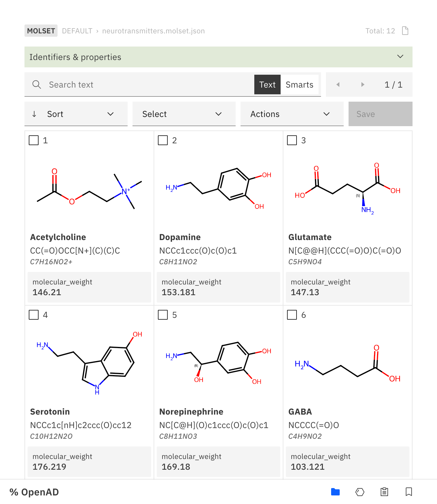The width and height of the screenshot is (437, 504).
Task: Check molecule 3 Glutamate checkbox
Action: point(292,140)
